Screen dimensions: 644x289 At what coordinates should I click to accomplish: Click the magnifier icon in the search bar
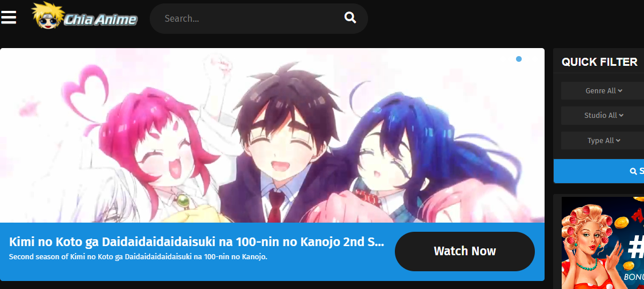click(350, 18)
